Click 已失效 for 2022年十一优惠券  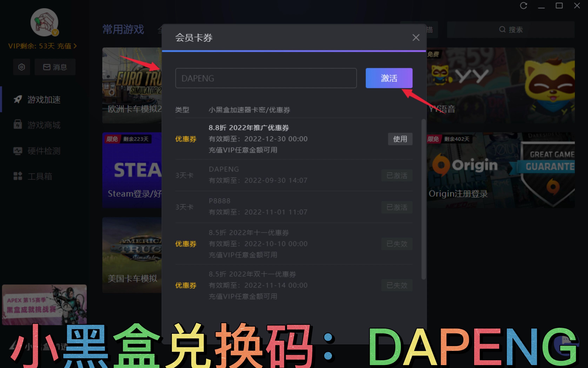pyautogui.click(x=397, y=244)
